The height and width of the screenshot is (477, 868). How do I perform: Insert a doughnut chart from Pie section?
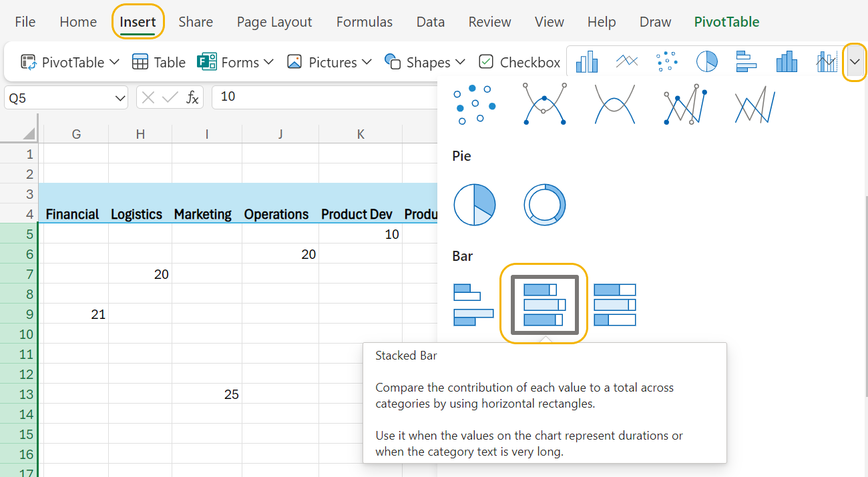click(x=545, y=205)
